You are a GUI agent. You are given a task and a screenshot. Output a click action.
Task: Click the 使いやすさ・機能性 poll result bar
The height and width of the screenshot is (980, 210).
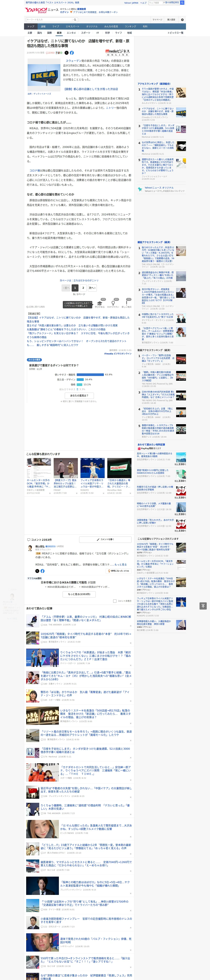pos(90,375)
